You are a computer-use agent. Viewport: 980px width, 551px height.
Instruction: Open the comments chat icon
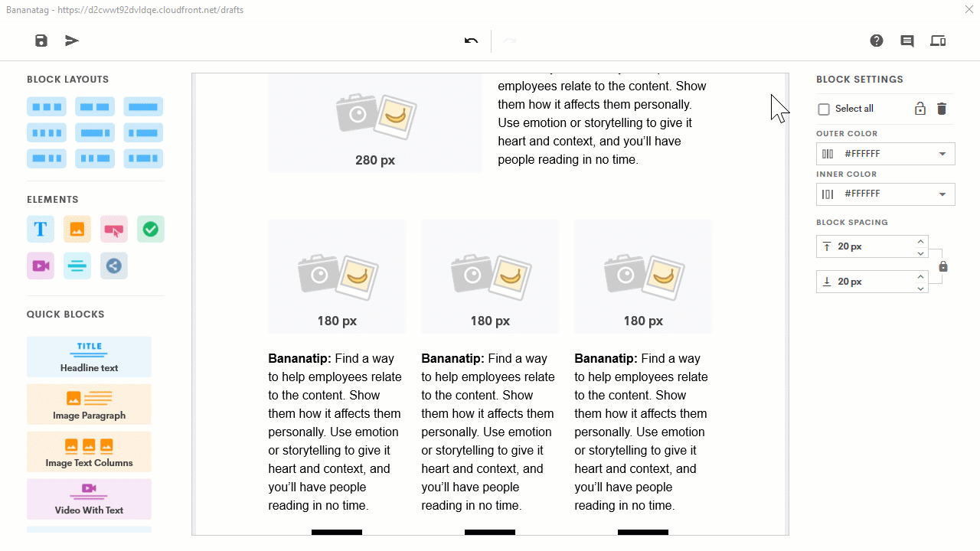(x=907, y=41)
